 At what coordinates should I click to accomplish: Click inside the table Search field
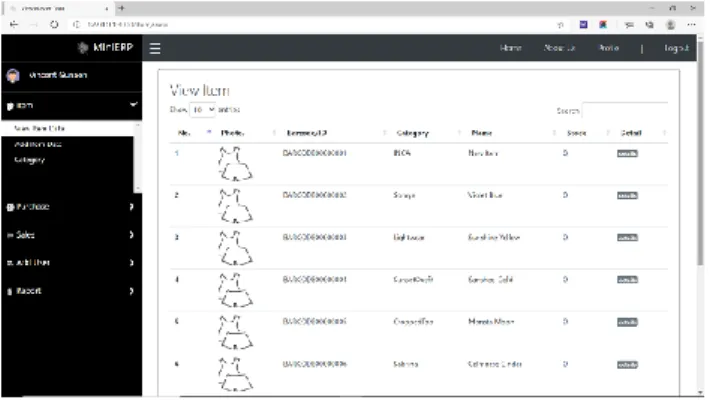(x=625, y=111)
